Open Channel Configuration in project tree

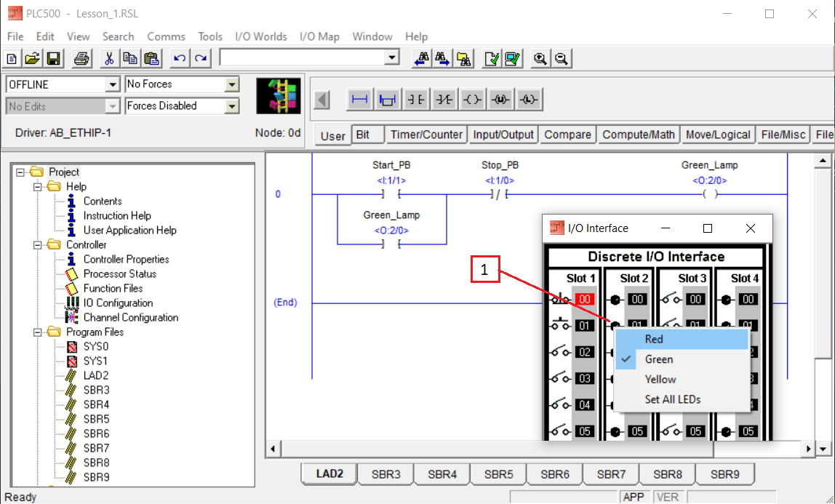[x=130, y=318]
